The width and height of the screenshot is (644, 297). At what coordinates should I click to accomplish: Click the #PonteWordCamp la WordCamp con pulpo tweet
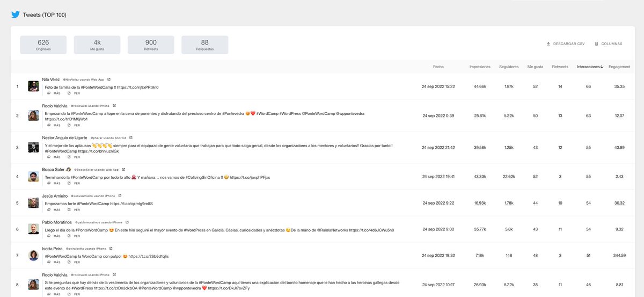tap(107, 256)
